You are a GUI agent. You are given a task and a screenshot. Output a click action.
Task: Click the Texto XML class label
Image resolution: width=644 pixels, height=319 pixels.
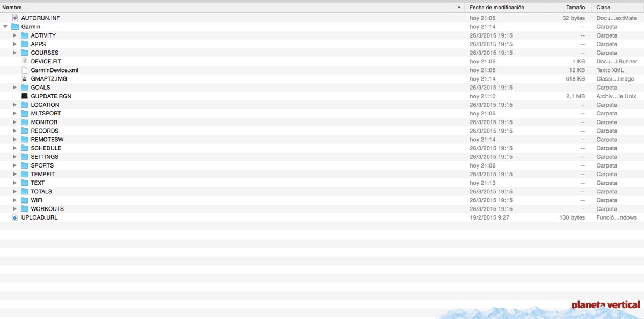point(610,70)
